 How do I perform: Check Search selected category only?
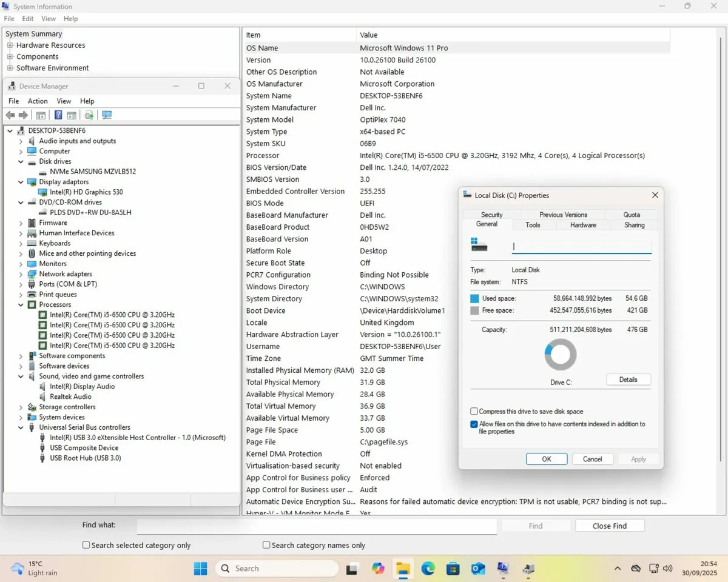pyautogui.click(x=86, y=545)
